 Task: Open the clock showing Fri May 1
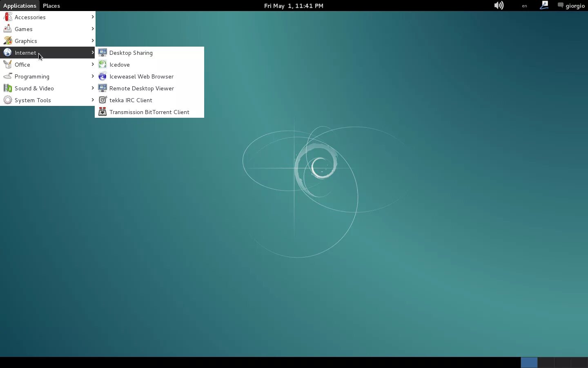[294, 6]
